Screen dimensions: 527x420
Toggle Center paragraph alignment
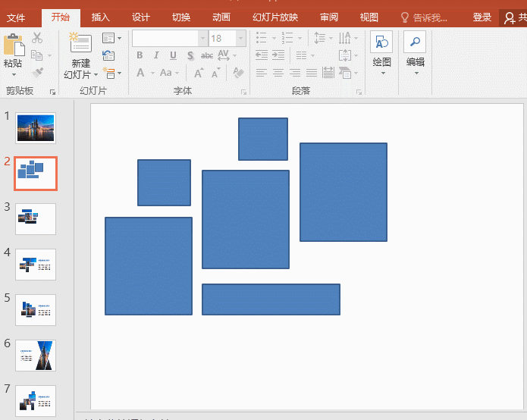278,73
